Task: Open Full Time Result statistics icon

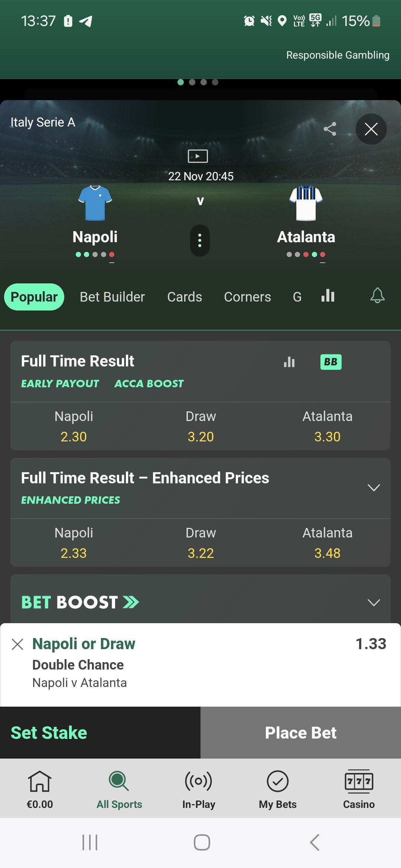Action: (x=289, y=362)
